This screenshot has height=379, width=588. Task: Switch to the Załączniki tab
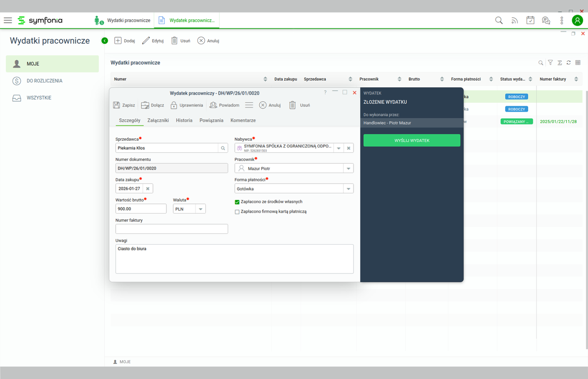(x=158, y=120)
